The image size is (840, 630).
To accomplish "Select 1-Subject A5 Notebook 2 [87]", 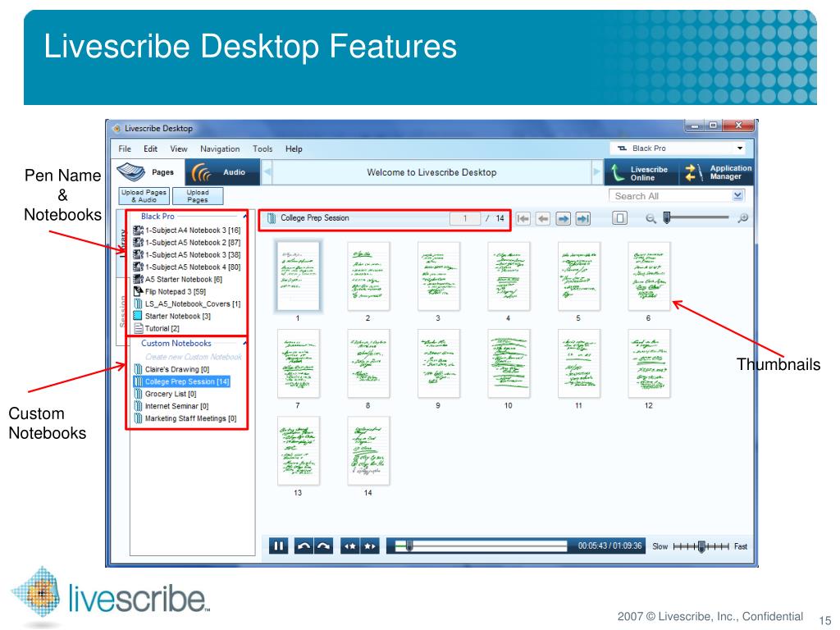I will 187,243.
